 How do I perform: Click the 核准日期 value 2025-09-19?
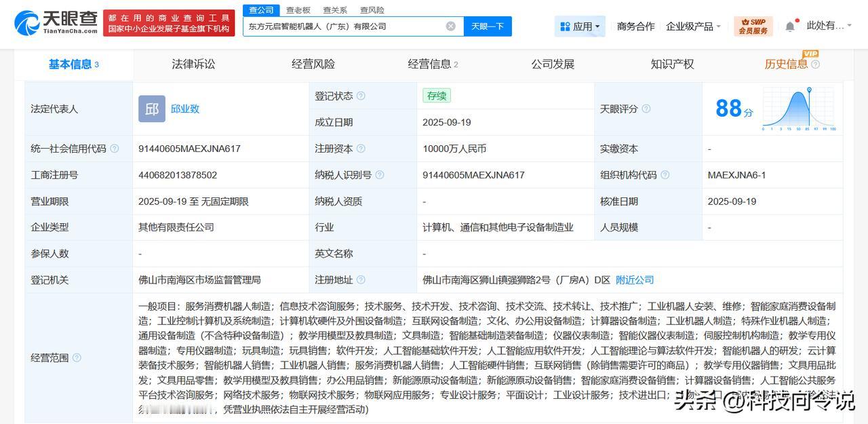pyautogui.click(x=732, y=201)
